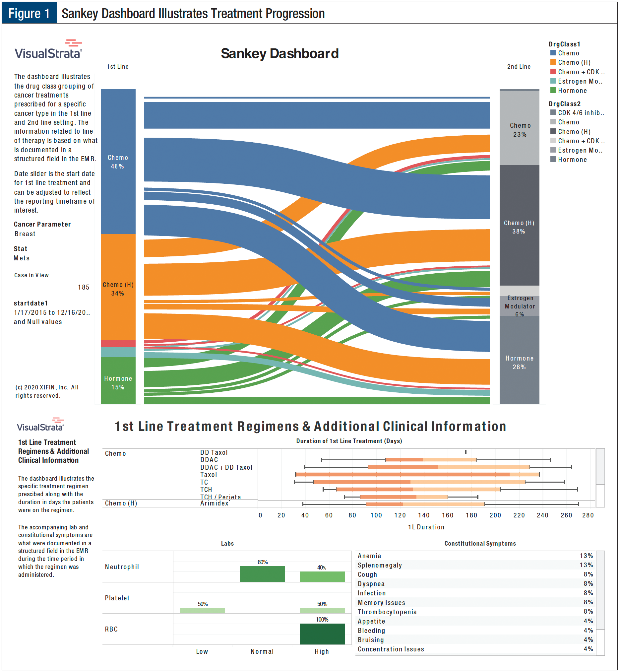
Task: Click the teal Estrogen Mo.. swatch in DrgClass1
Action: (x=553, y=81)
